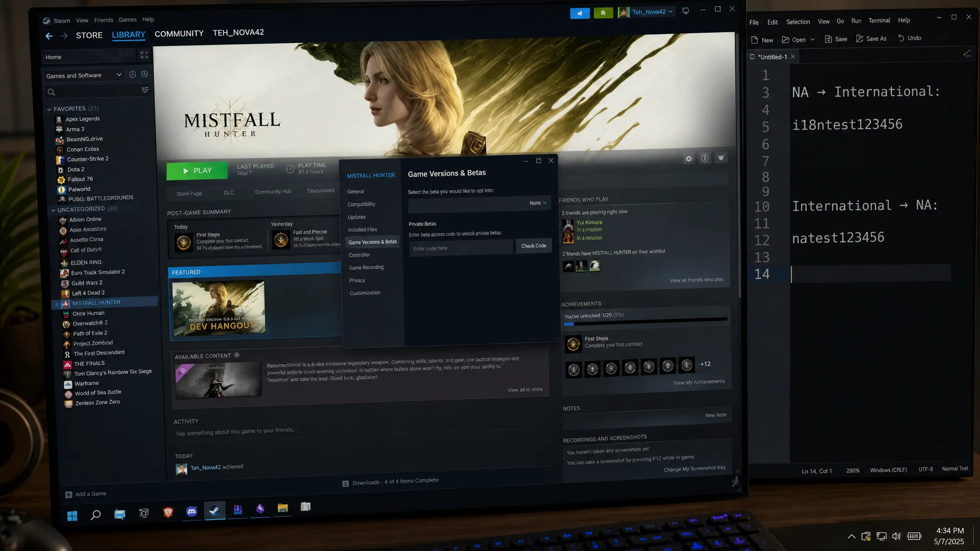Open the Terminal menu in the editor
The width and height of the screenshot is (980, 551).
tap(879, 21)
